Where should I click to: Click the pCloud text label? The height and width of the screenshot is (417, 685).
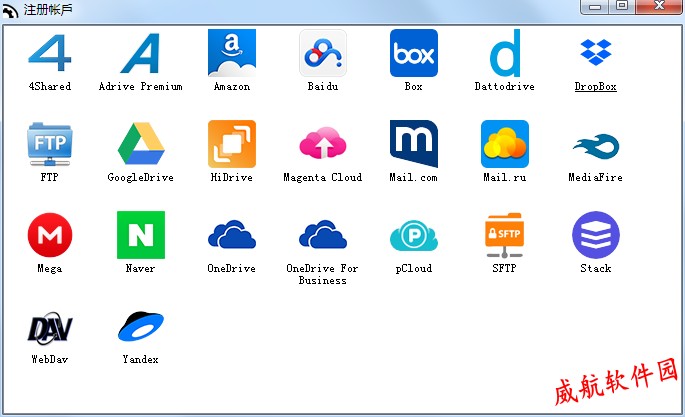pos(414,269)
